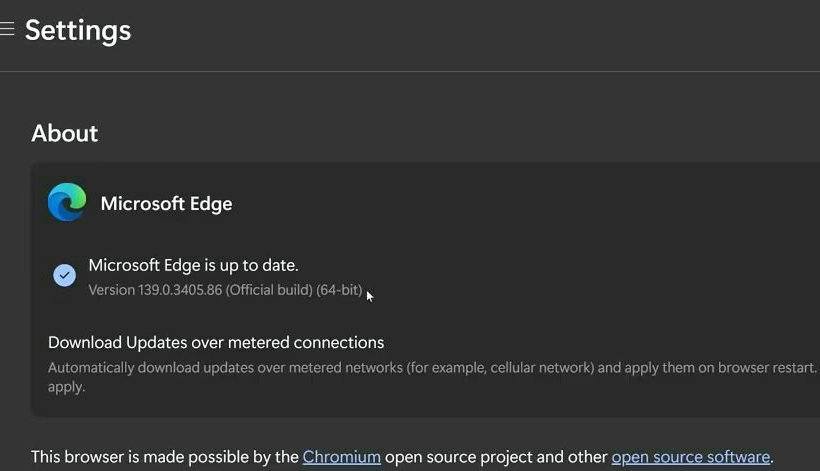Viewport: 820px width, 471px height.
Task: Click the About section heading
Action: (x=64, y=133)
